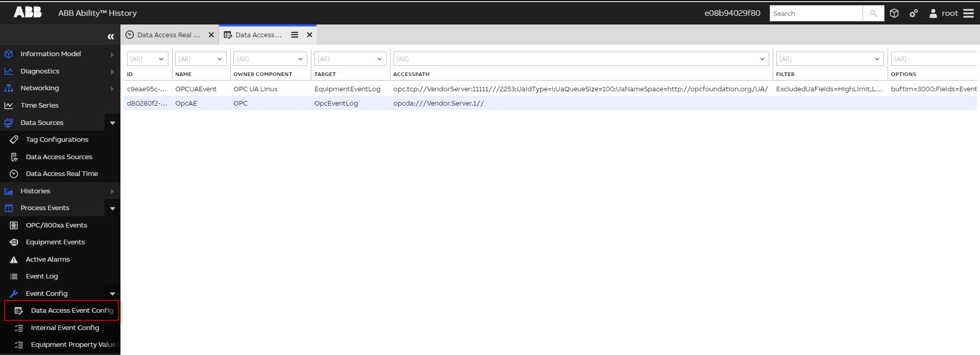Expand the Histories submenu arrow
The height and width of the screenshot is (355, 980).
[112, 191]
